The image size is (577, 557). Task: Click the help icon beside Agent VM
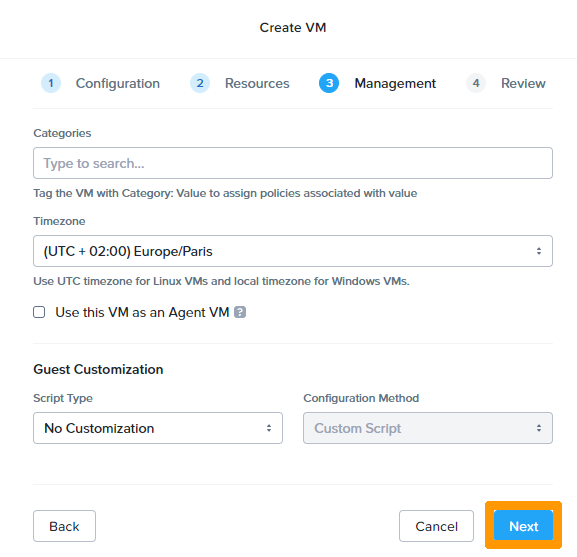coord(240,312)
